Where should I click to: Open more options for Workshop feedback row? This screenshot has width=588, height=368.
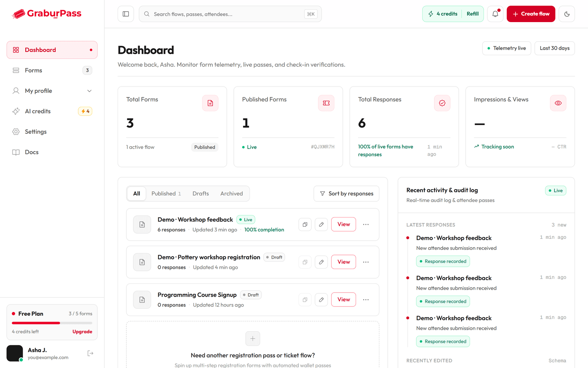366,224
